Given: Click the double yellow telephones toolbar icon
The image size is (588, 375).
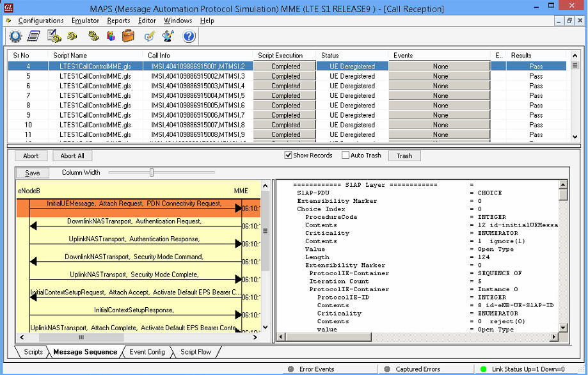Looking at the screenshot, I should point(93,36).
